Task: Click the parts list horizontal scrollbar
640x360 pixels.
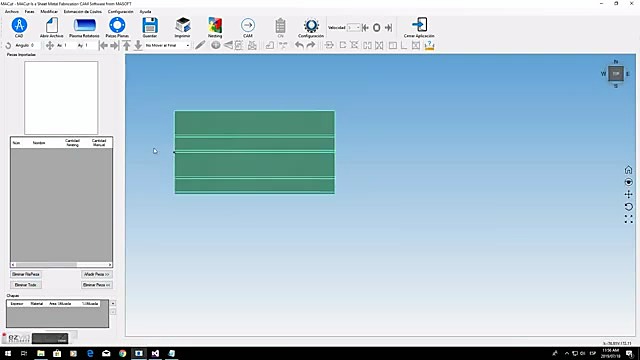Action: click(61, 264)
